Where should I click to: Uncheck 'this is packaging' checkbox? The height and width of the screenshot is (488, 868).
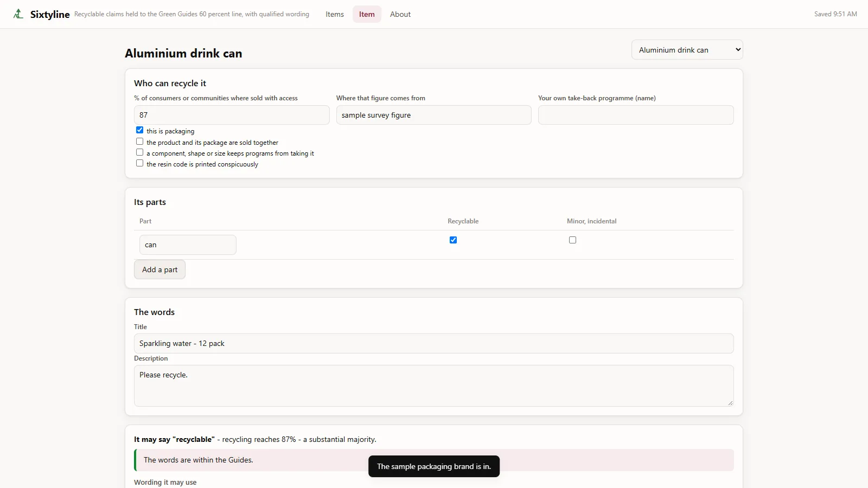click(140, 130)
